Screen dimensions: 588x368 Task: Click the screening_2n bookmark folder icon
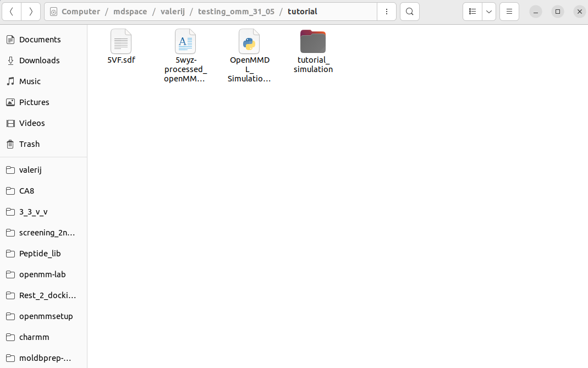[10, 233]
